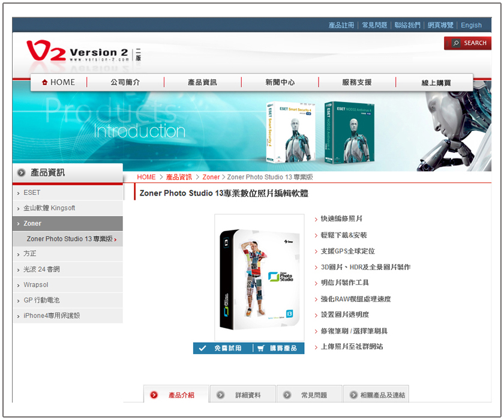Viewport: 504px width, 420px height.
Task: Click the checkmark icon on 免費試用
Action: pyautogui.click(x=202, y=348)
